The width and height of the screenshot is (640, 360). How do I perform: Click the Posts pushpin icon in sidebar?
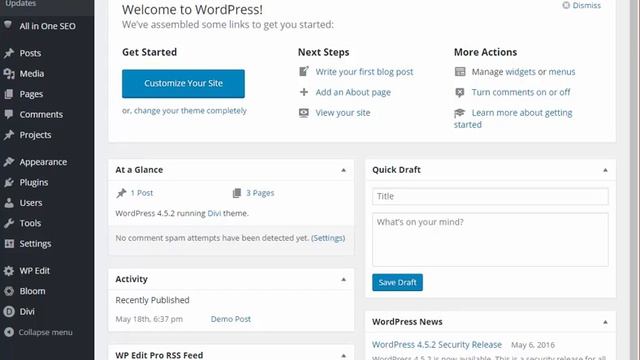9,53
